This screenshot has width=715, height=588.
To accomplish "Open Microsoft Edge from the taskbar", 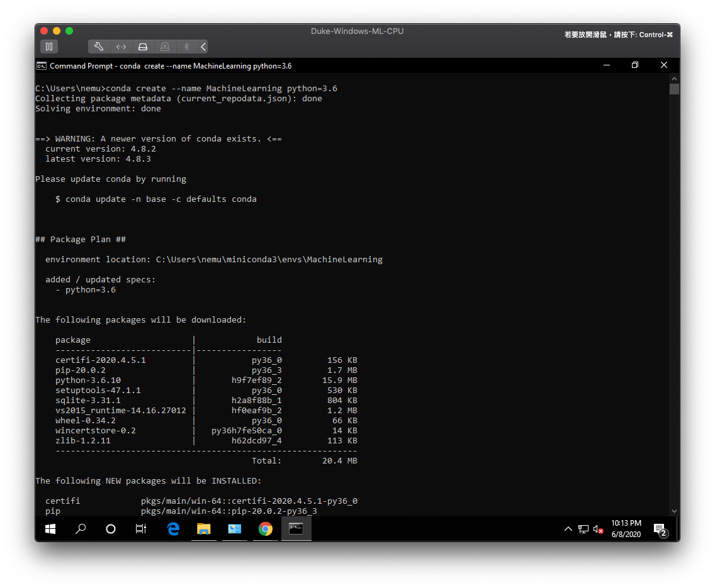I will click(x=173, y=529).
